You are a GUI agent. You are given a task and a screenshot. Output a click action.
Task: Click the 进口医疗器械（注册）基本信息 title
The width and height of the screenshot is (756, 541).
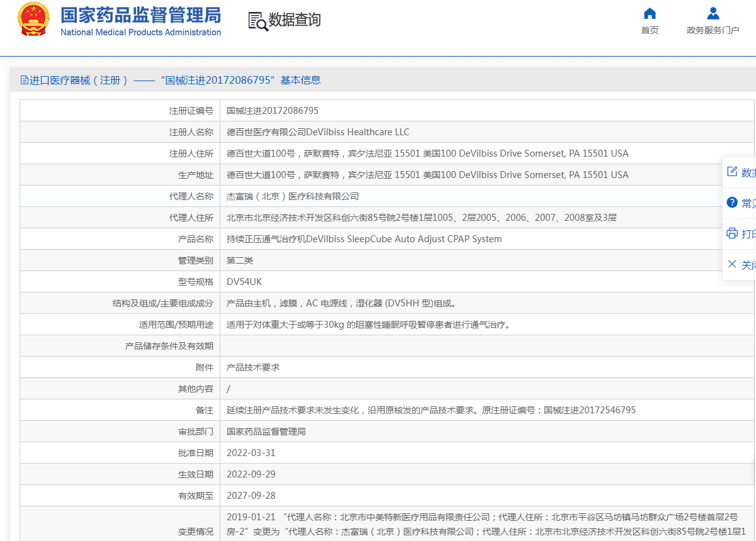(x=175, y=80)
